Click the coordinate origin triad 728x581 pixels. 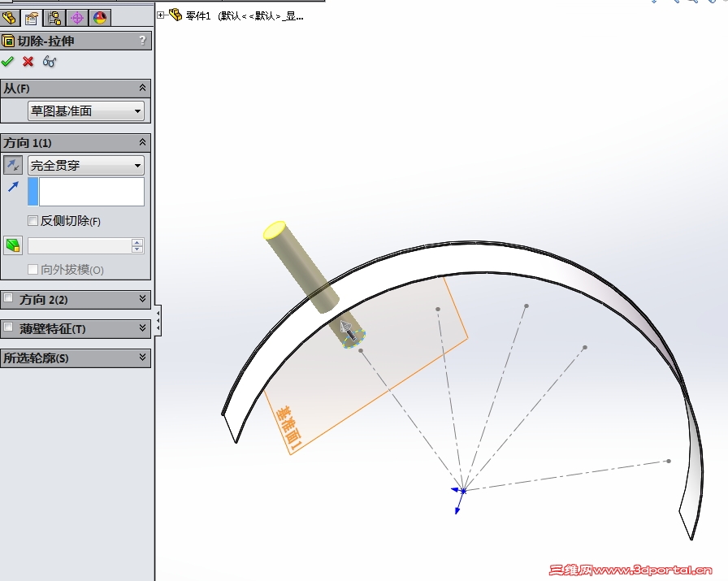[x=461, y=493]
